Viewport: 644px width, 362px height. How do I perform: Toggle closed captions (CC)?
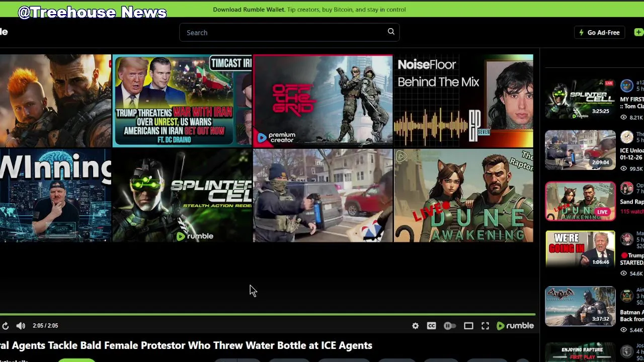point(431,326)
